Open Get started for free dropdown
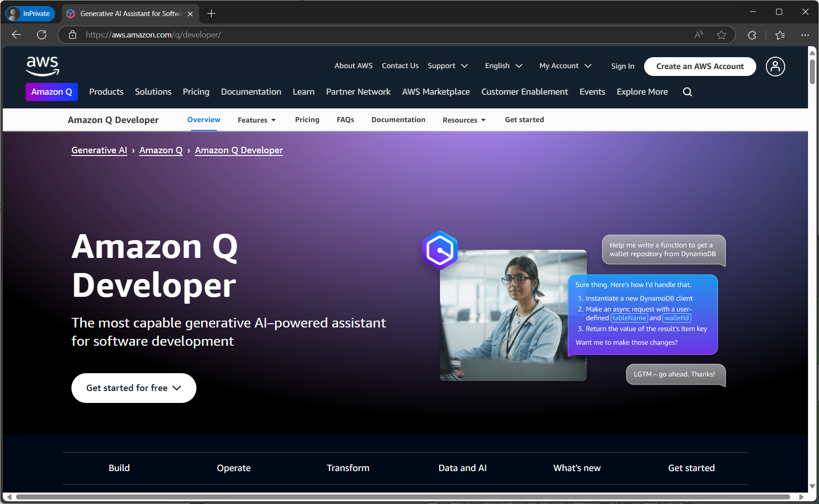This screenshot has height=504, width=819. [134, 388]
